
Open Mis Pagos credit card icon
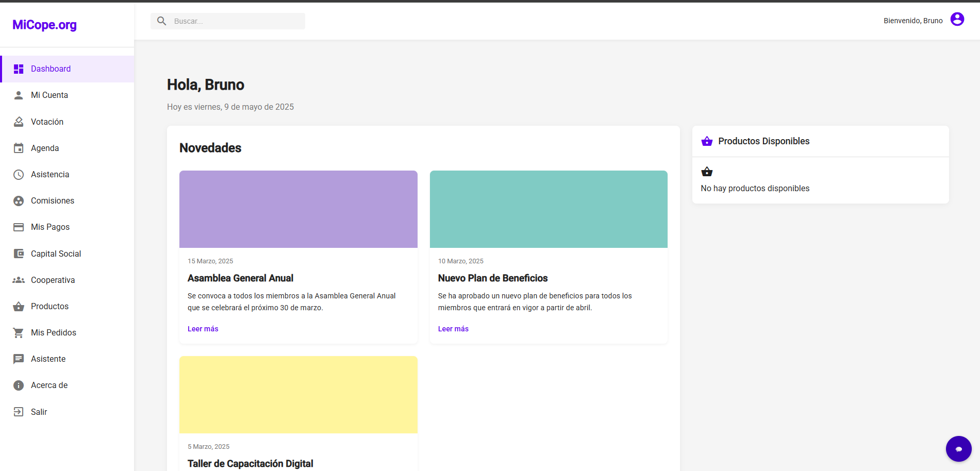click(19, 227)
